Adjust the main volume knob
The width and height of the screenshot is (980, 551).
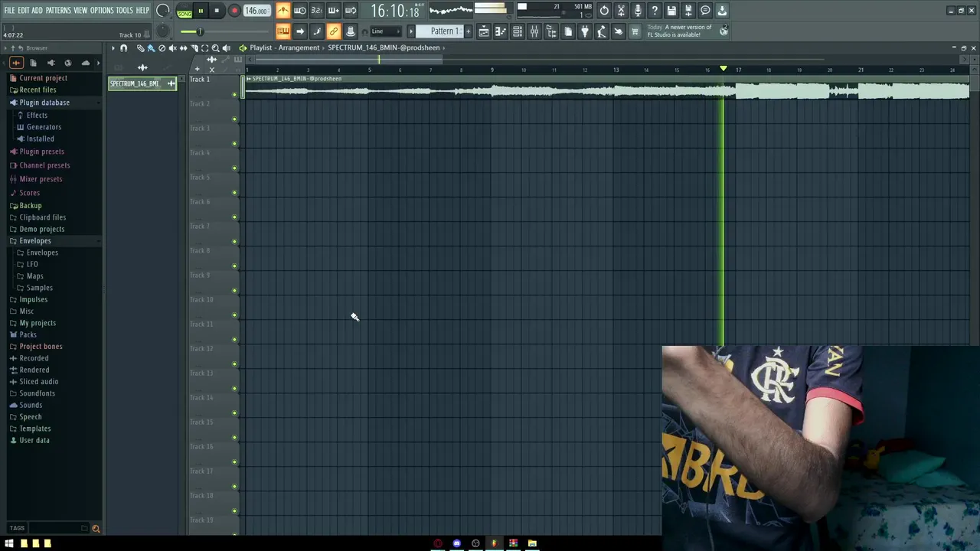coord(162,11)
